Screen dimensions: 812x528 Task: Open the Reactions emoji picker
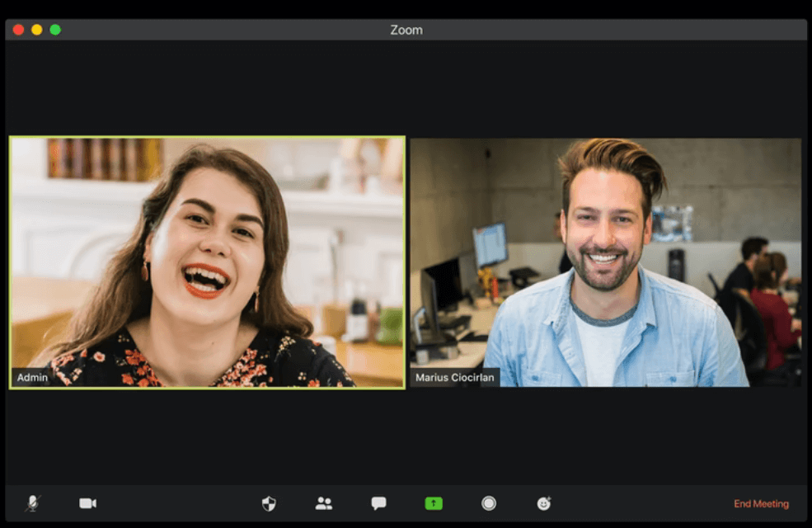pyautogui.click(x=544, y=503)
